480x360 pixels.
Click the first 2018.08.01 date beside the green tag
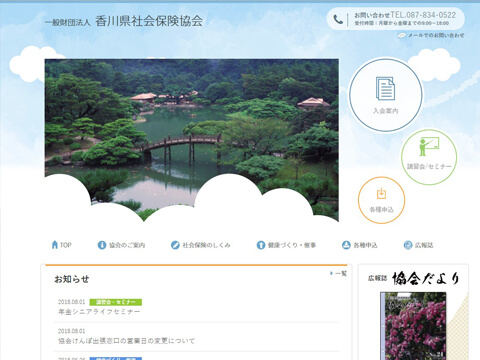(72, 302)
